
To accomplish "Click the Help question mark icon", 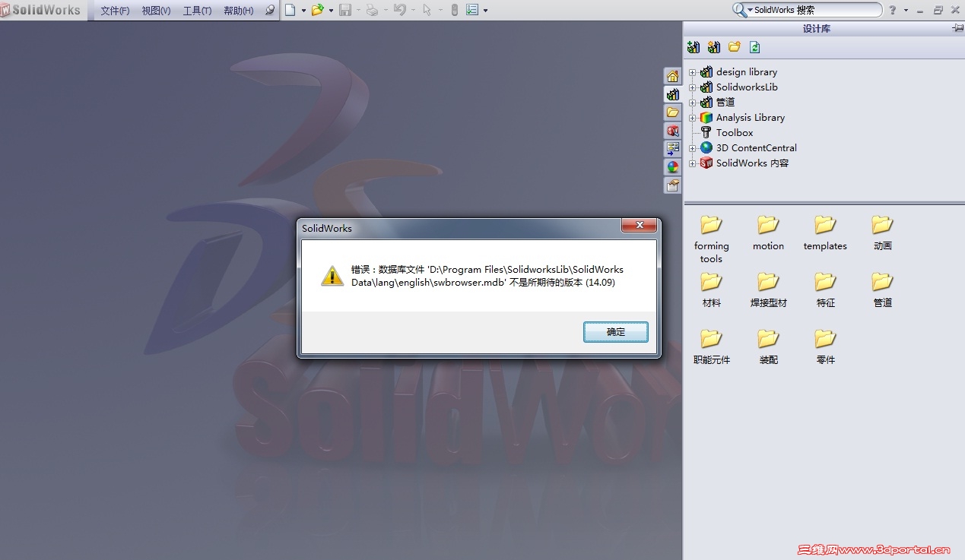I will 893,11.
